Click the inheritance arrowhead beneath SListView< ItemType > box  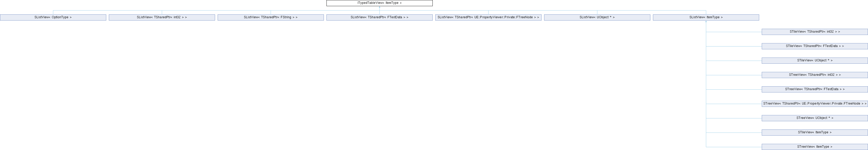(x=706, y=22)
